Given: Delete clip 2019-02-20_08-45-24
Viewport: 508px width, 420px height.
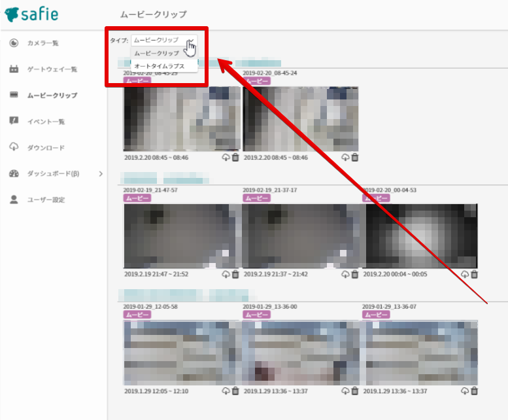Looking at the screenshot, I should 355,158.
